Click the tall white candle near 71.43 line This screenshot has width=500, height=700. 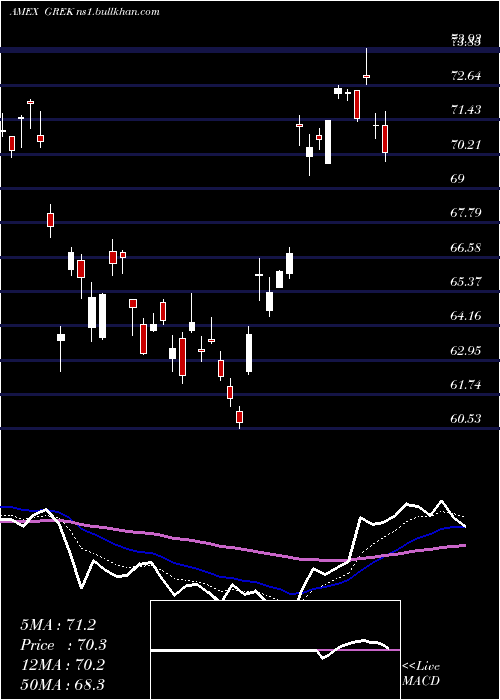[328, 142]
